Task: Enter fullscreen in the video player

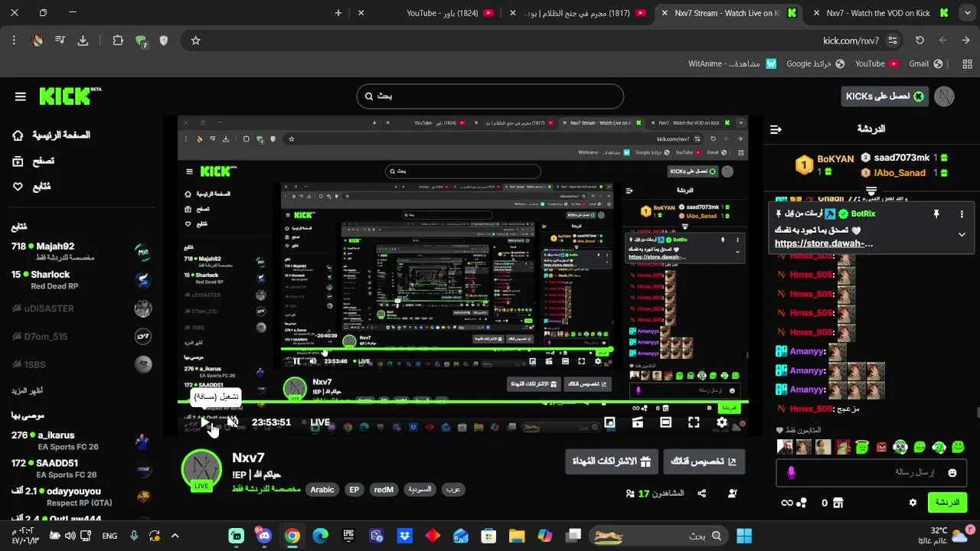Action: (x=694, y=422)
